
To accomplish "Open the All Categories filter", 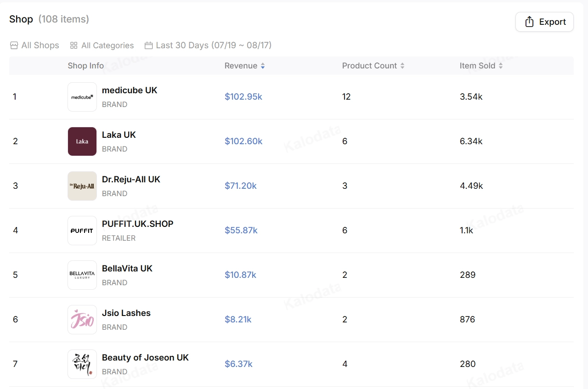I will coord(102,45).
